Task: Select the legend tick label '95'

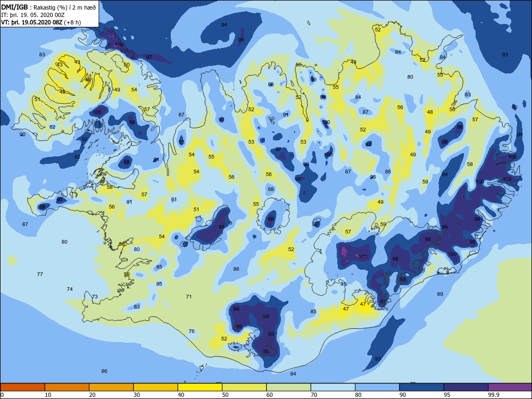Action: (x=447, y=395)
